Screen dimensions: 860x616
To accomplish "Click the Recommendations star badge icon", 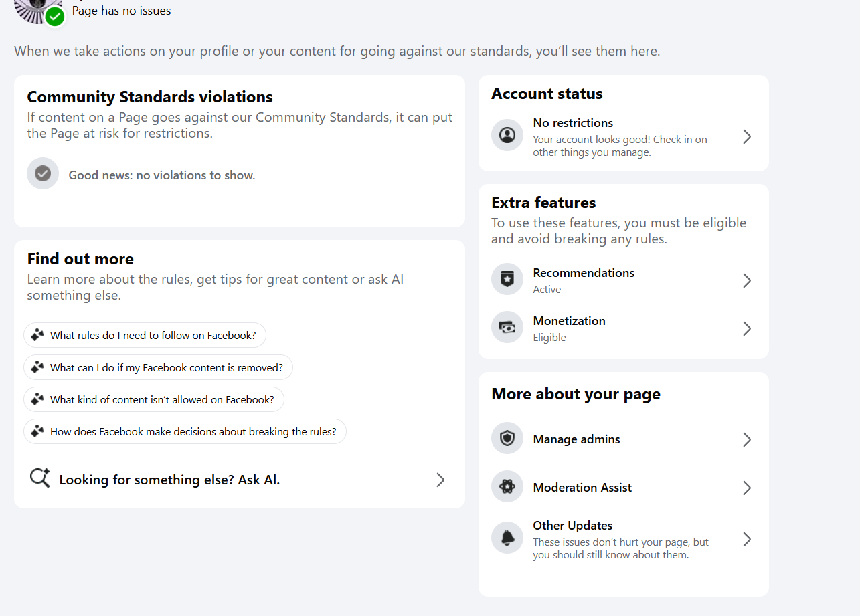I will (507, 280).
